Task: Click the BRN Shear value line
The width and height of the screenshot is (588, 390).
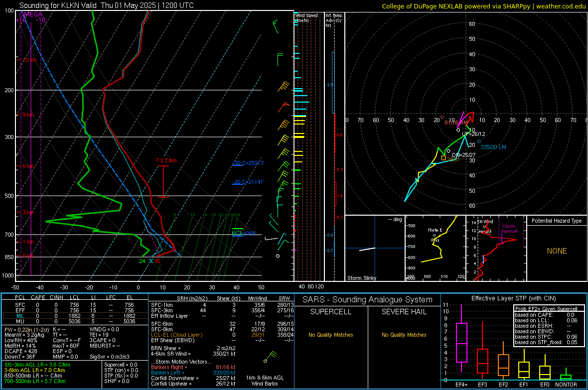Action: click(193, 348)
